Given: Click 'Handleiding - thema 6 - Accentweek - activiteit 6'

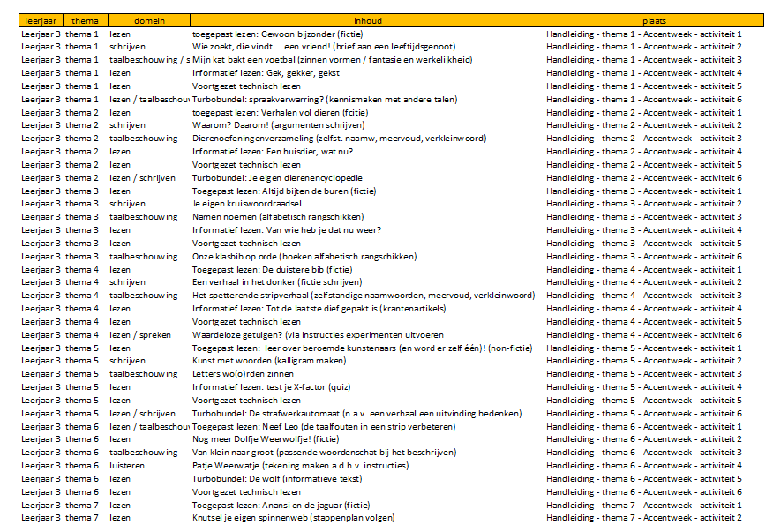Looking at the screenshot, I should [644, 492].
